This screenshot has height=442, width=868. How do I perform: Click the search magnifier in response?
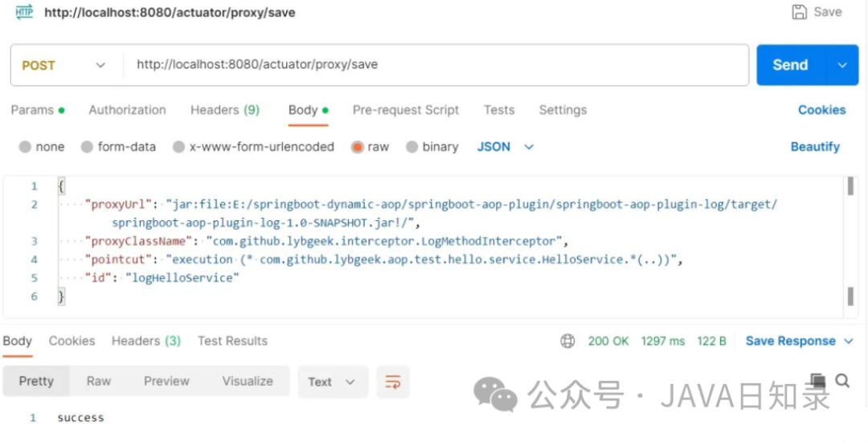pos(842,380)
